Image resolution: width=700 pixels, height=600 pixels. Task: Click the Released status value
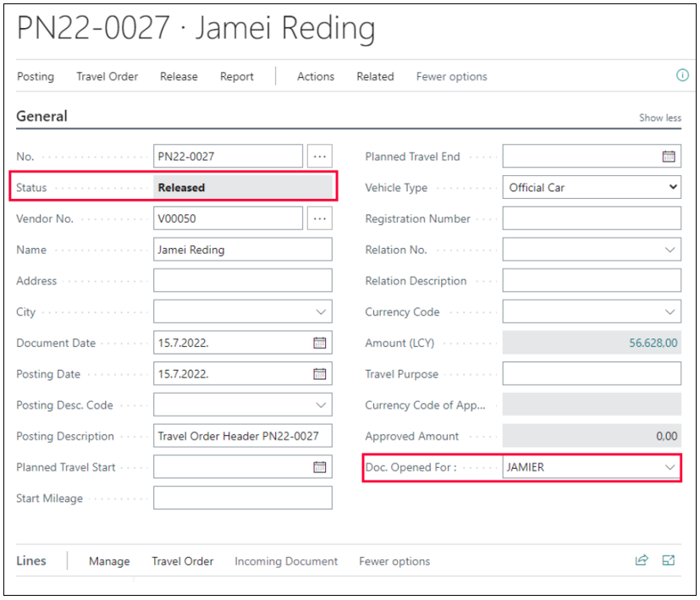181,188
